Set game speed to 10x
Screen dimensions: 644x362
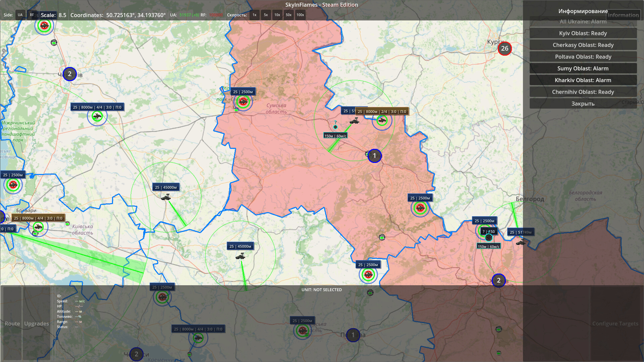(277, 15)
